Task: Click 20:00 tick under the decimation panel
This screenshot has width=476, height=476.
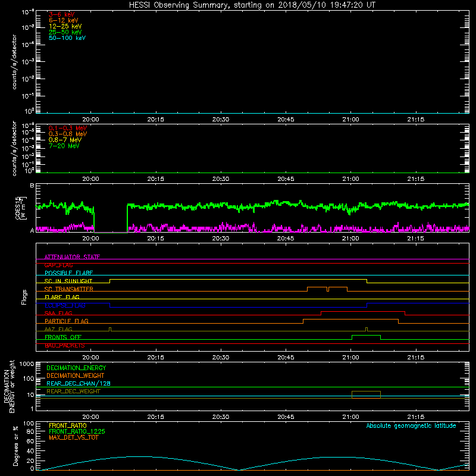Action: point(91,417)
